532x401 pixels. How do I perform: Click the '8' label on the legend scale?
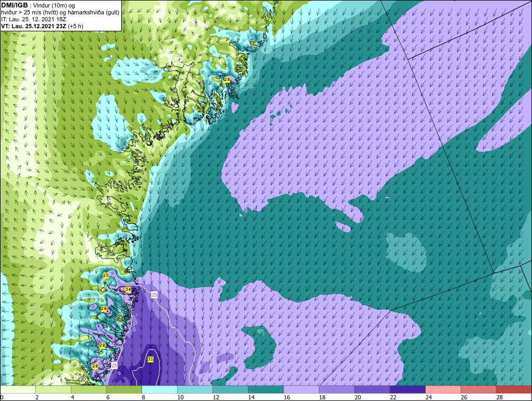[x=143, y=397]
